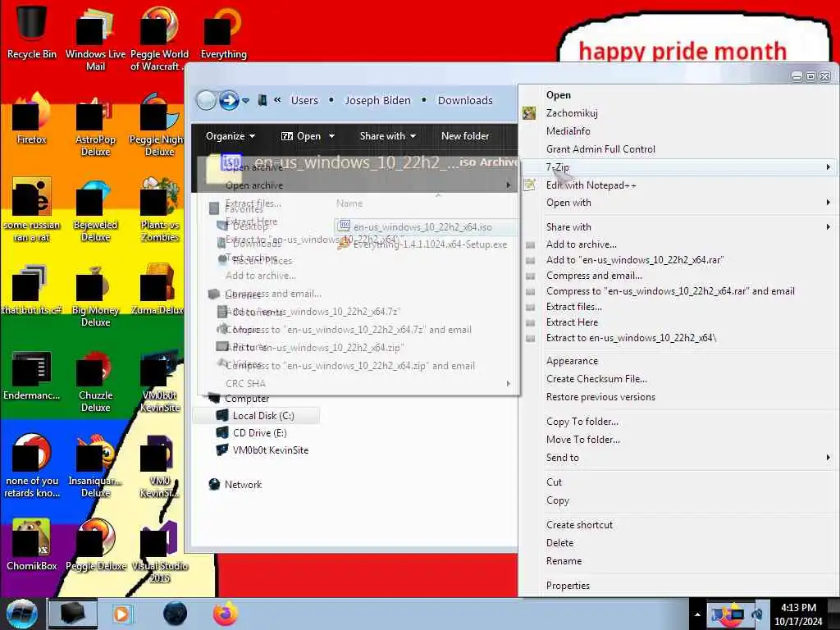Expand the Send to submenu
This screenshot has width=840, height=630.
pyautogui.click(x=678, y=458)
